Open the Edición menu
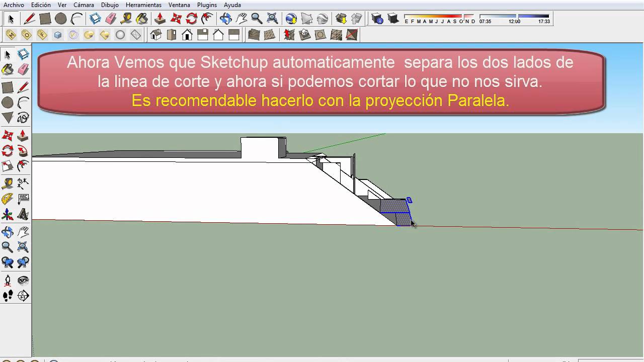644x362 pixels. 41,5
